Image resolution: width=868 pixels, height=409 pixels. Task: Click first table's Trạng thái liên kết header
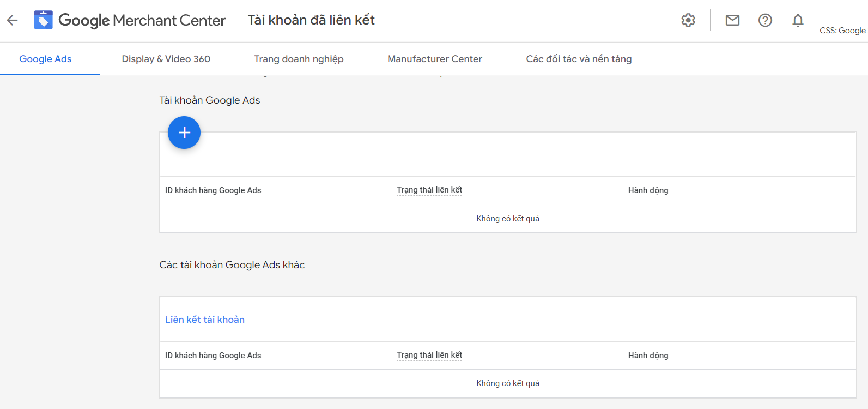tap(429, 190)
